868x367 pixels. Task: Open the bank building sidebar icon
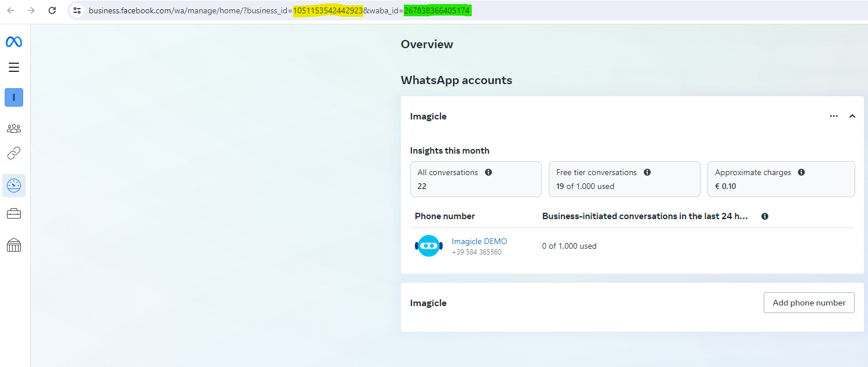[14, 245]
